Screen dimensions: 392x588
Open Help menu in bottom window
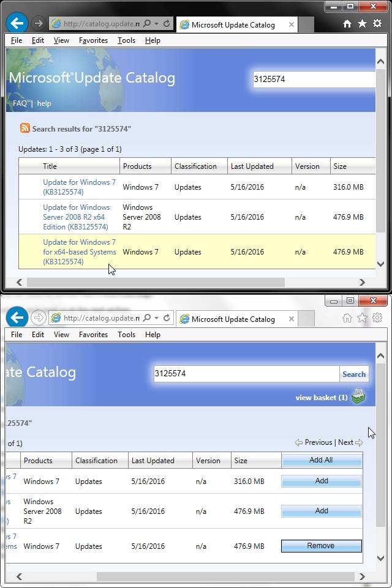(x=153, y=335)
